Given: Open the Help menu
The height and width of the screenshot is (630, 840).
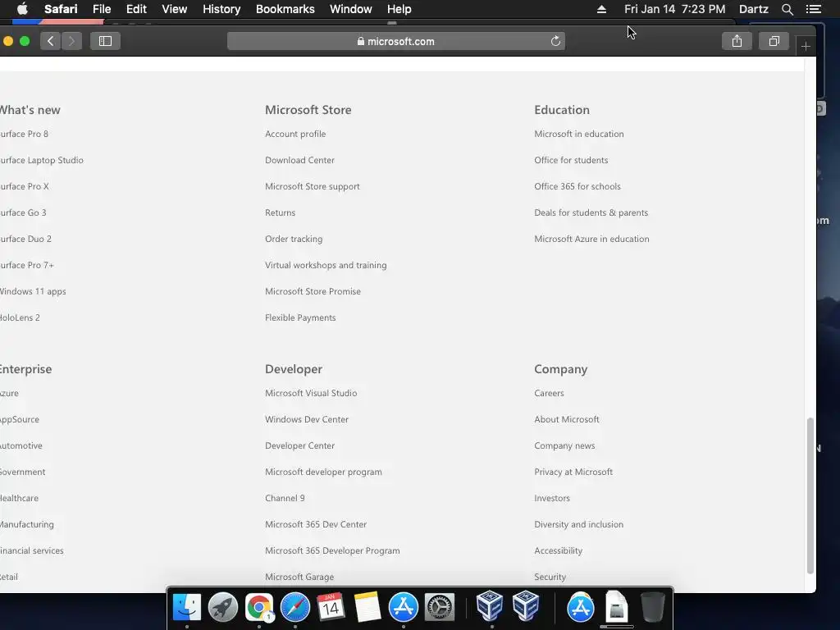Looking at the screenshot, I should [x=399, y=9].
